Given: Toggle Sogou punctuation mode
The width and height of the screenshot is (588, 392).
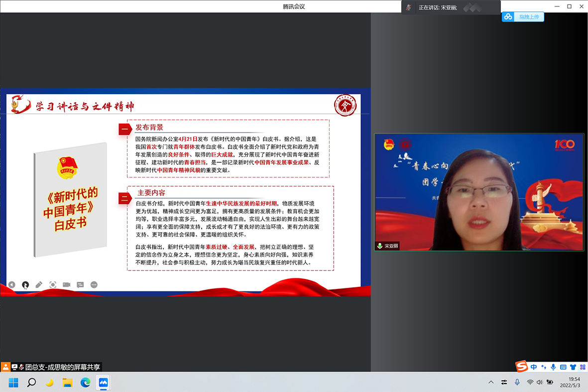Looking at the screenshot, I should (544, 367).
